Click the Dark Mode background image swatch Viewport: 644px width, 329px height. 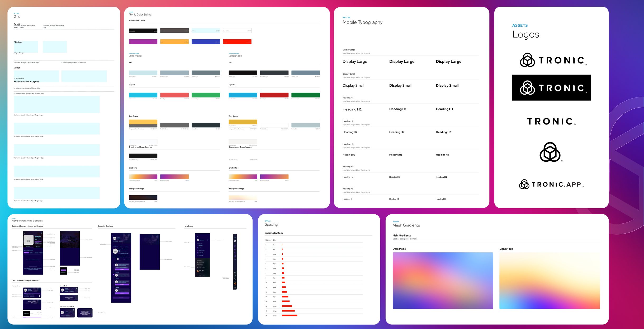click(143, 197)
